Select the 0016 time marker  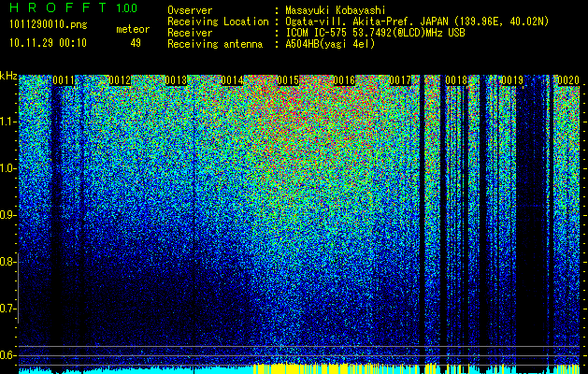(x=344, y=80)
